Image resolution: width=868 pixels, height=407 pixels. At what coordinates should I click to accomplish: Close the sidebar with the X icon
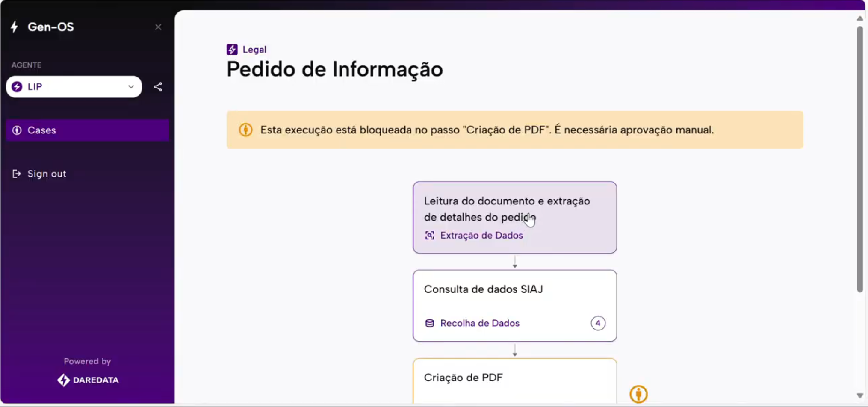click(158, 27)
